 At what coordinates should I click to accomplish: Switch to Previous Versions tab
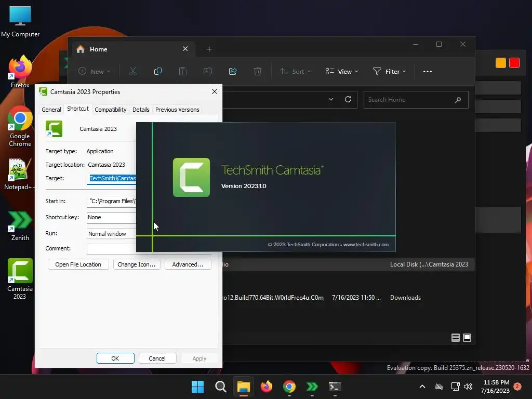(x=177, y=110)
